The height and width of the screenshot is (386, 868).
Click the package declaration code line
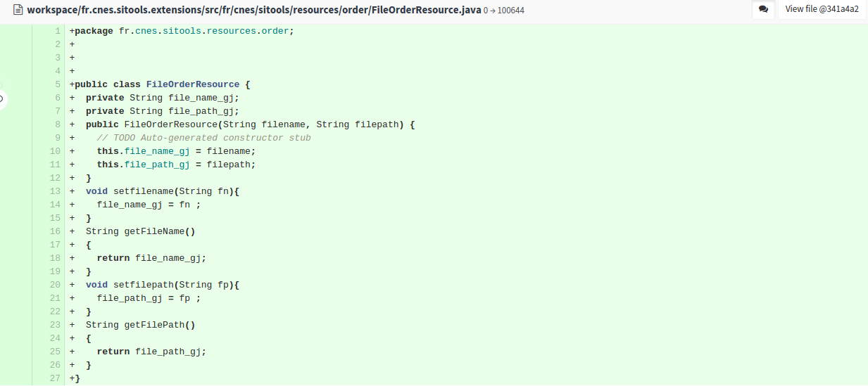pos(182,32)
